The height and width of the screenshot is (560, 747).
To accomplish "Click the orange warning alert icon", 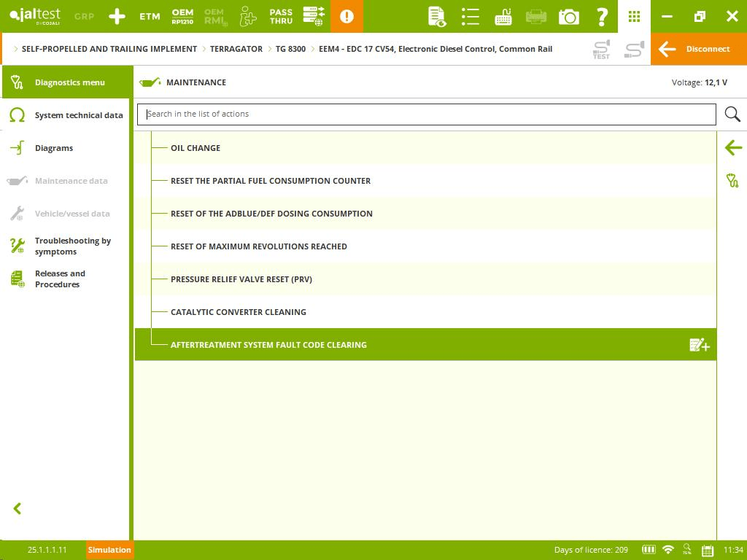I will pyautogui.click(x=347, y=16).
